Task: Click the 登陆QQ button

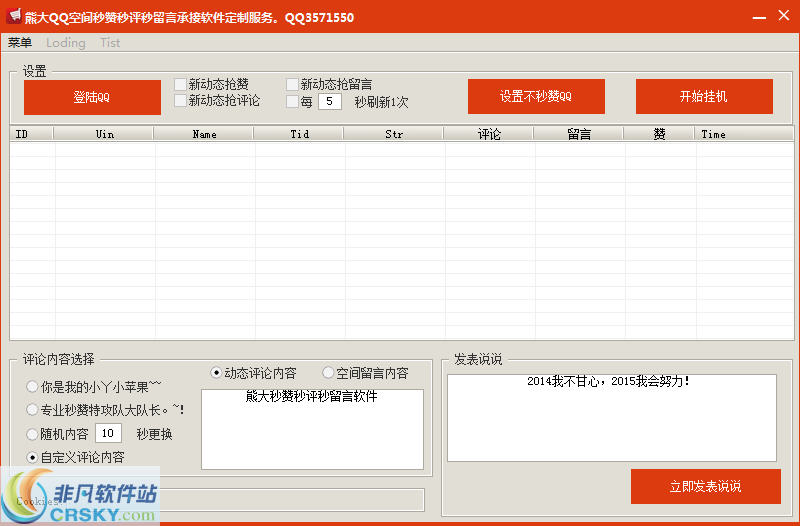Action: pos(92,97)
